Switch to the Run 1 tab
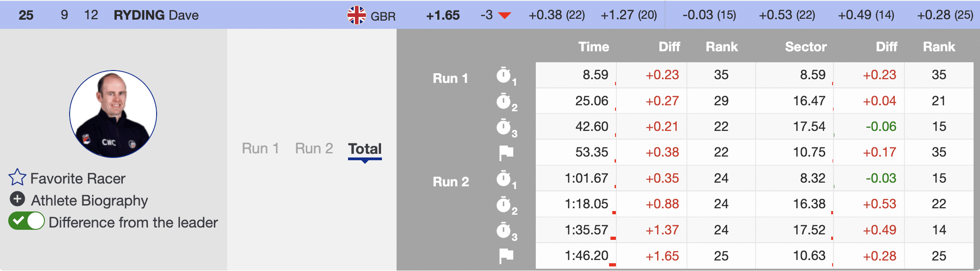980x271 pixels. (x=260, y=149)
